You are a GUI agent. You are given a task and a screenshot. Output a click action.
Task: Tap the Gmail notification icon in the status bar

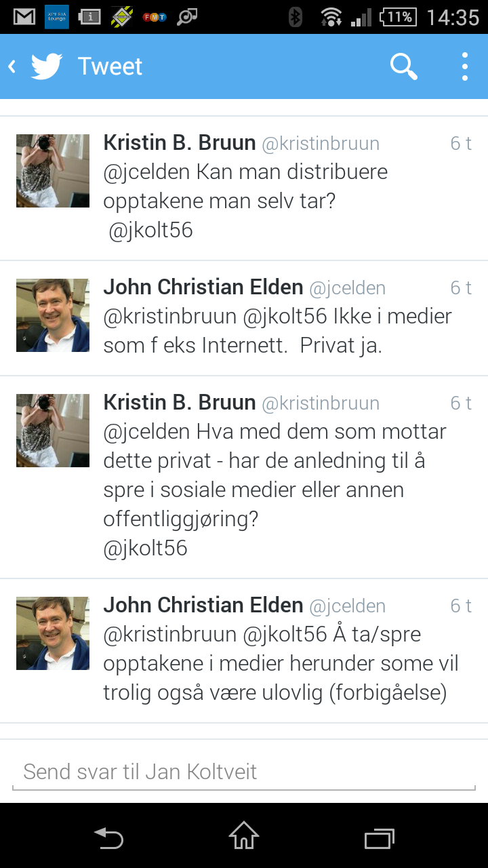coord(24,17)
